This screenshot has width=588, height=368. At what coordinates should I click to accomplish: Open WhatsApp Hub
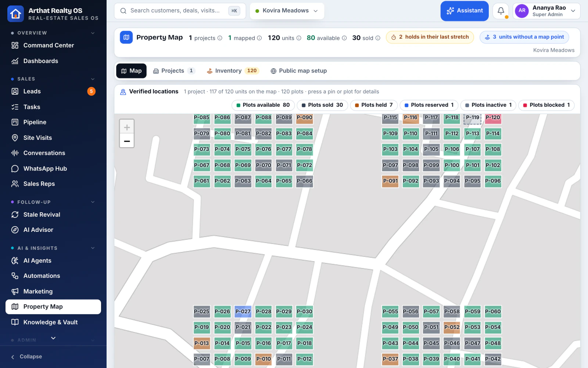(53, 169)
